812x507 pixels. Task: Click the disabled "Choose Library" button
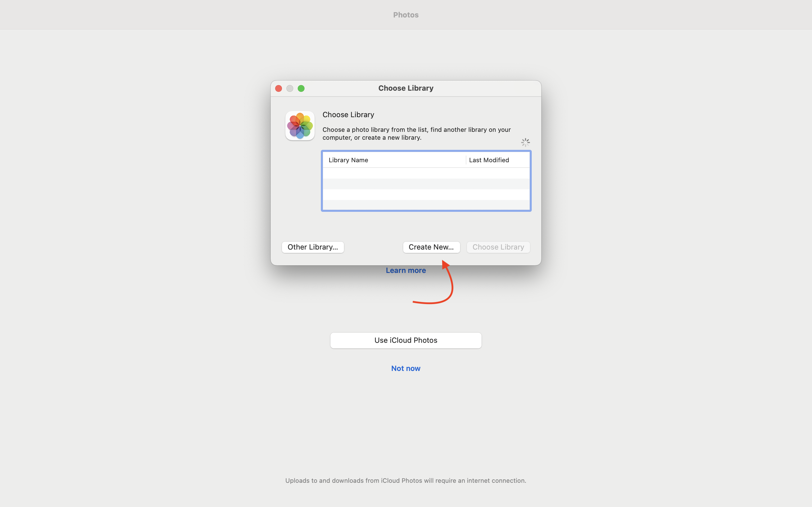pyautogui.click(x=498, y=247)
